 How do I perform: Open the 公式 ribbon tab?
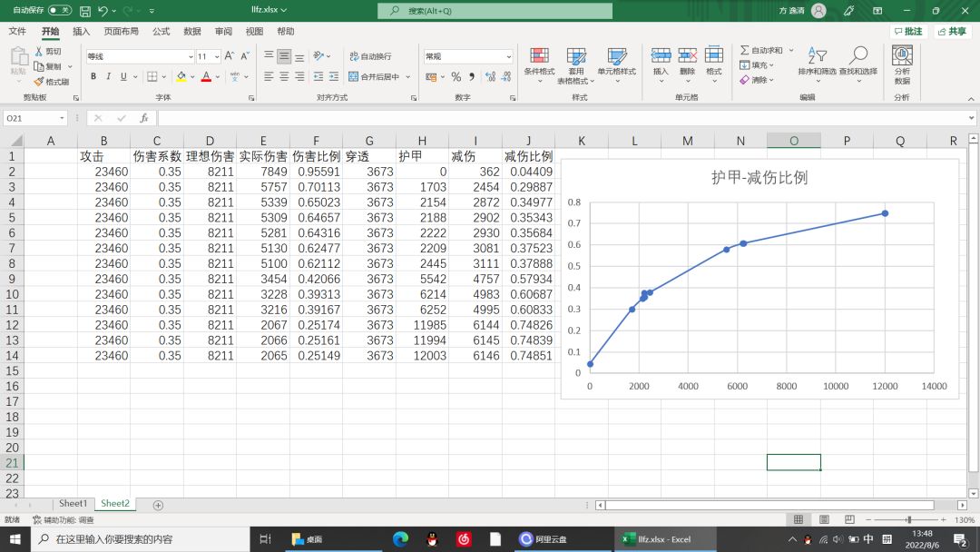(162, 31)
